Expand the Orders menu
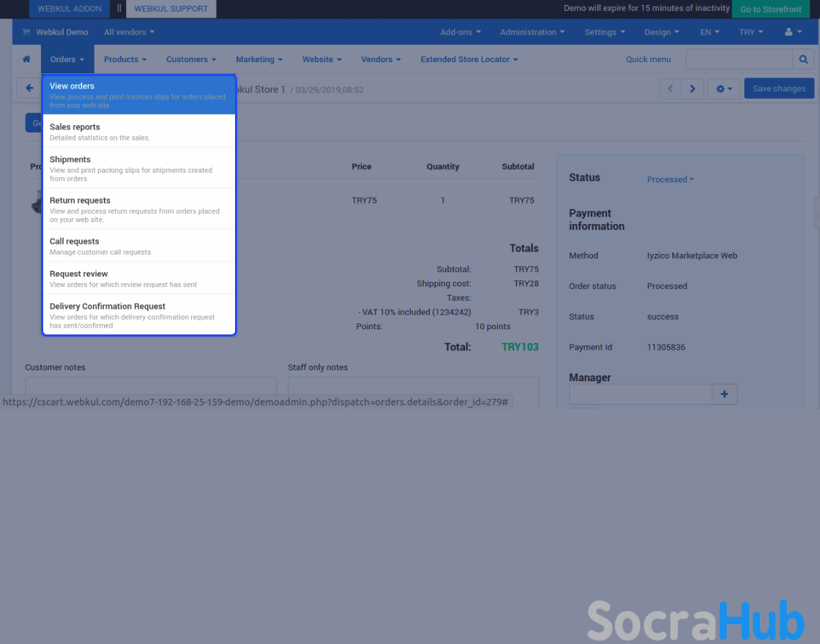The height and width of the screenshot is (644, 820). point(67,59)
